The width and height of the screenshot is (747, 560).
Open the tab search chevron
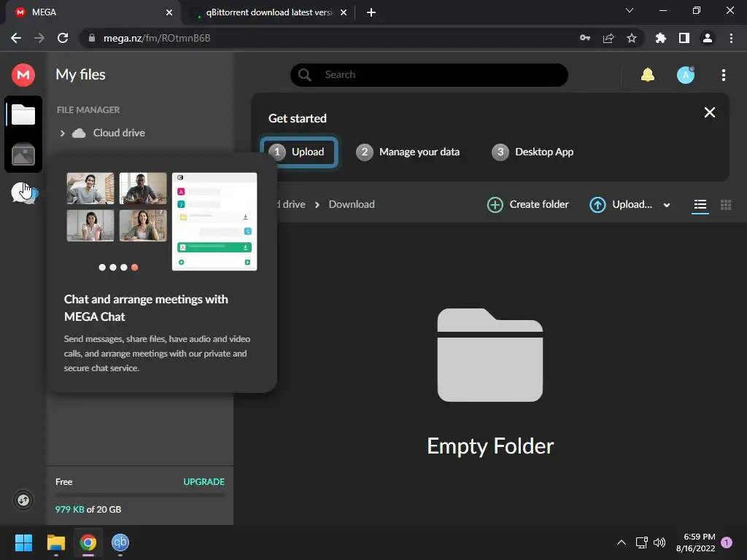tap(630, 10)
